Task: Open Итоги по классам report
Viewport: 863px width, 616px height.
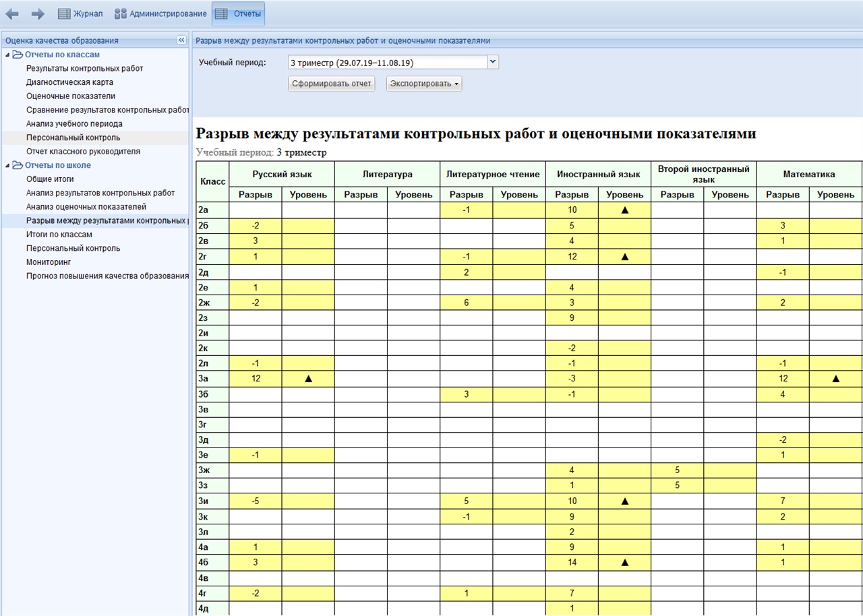Action: [59, 235]
